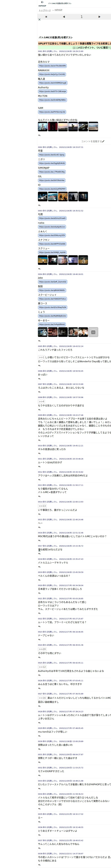This screenshot has width=111, height=868.
Task: Dismiss the ad with the X icon
Action: click(39, 20)
